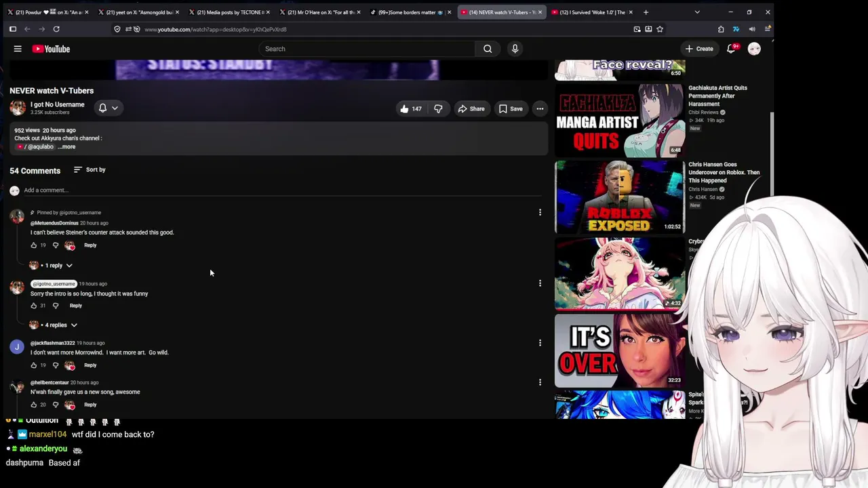
Task: Dislike the video
Action: pyautogui.click(x=438, y=108)
